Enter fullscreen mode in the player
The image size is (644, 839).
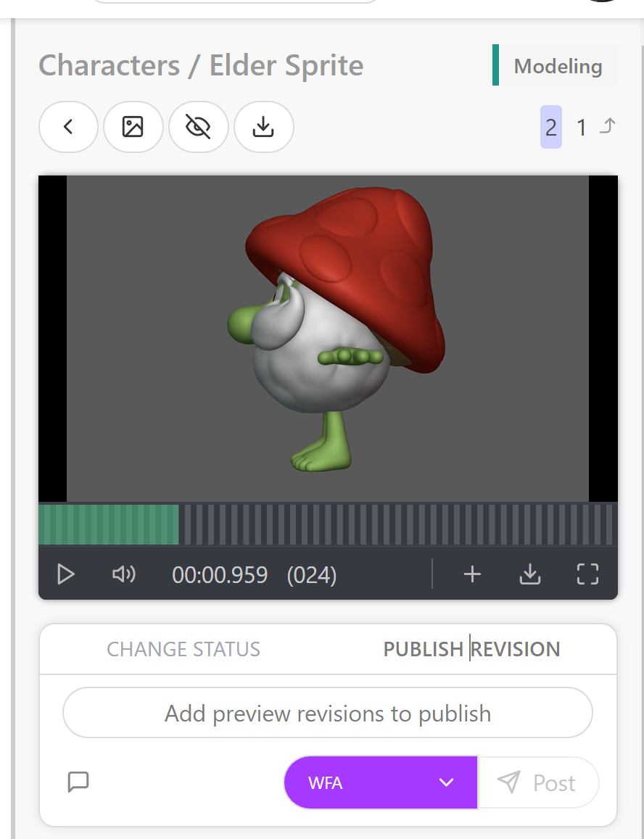[x=587, y=574]
